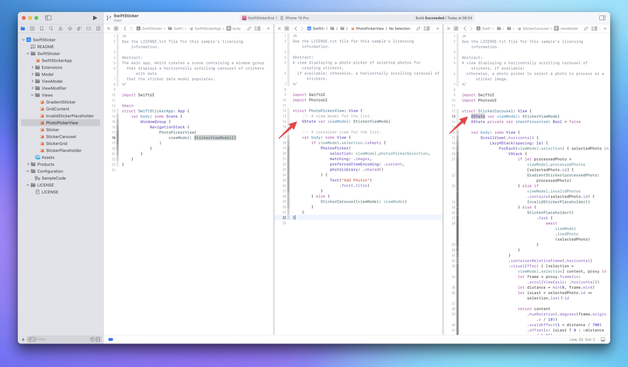Go back in right editor history

[465, 28]
